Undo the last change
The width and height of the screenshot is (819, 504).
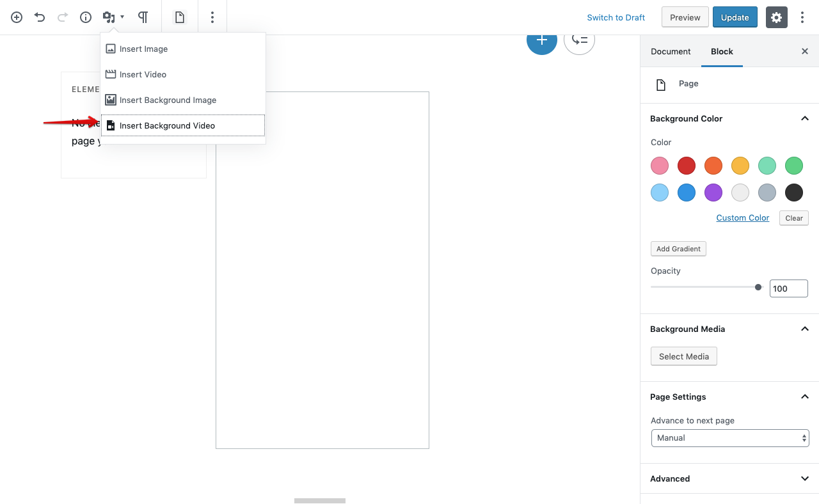tap(40, 17)
